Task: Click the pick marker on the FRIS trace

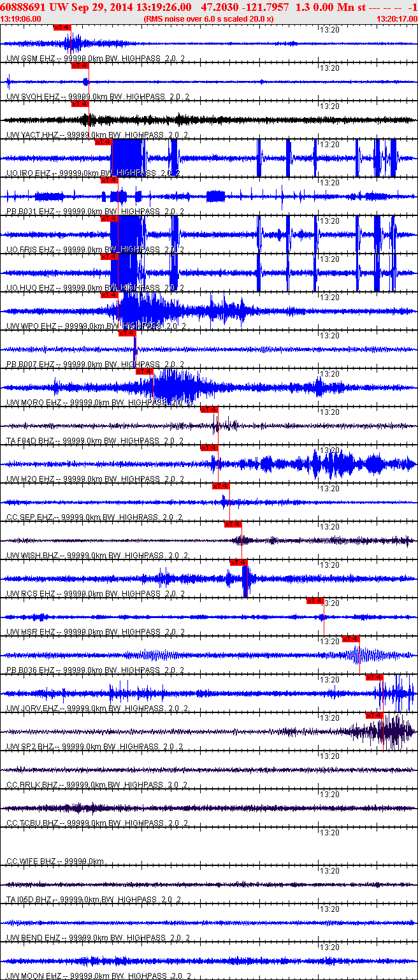Action: pyautogui.click(x=110, y=219)
